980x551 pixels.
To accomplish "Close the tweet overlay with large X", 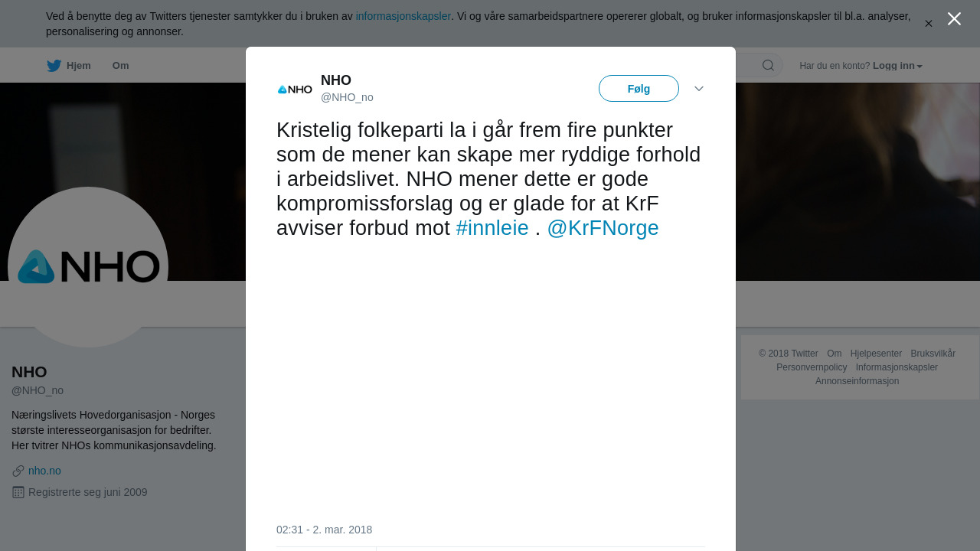I will [x=954, y=19].
